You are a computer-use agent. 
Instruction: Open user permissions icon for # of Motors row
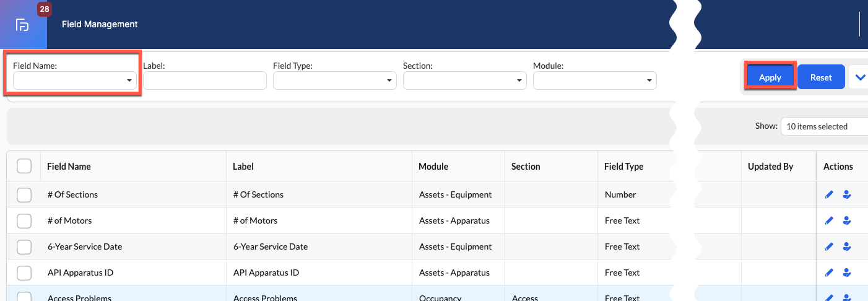coord(847,220)
